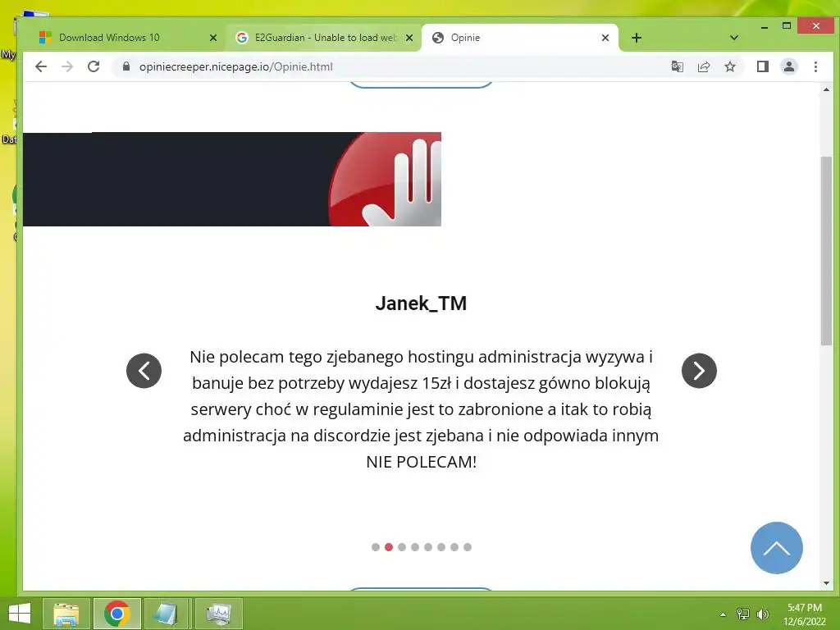Screen dimensions: 840x630
Task: Open the volume tray icon
Action: pos(762,614)
